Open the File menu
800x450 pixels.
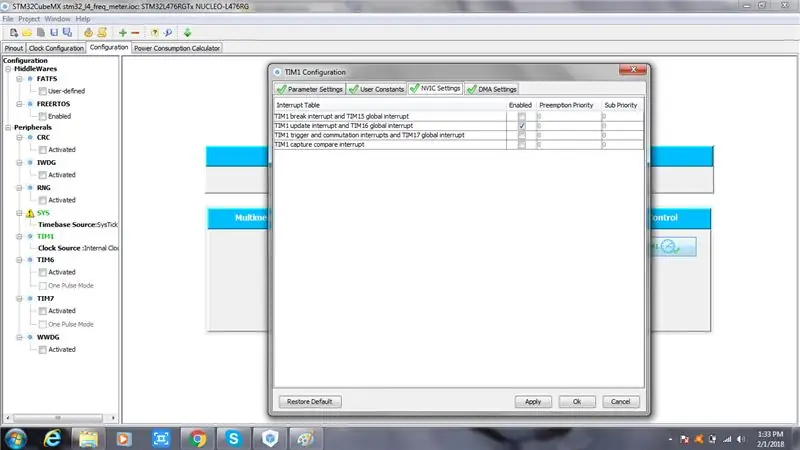(8, 19)
